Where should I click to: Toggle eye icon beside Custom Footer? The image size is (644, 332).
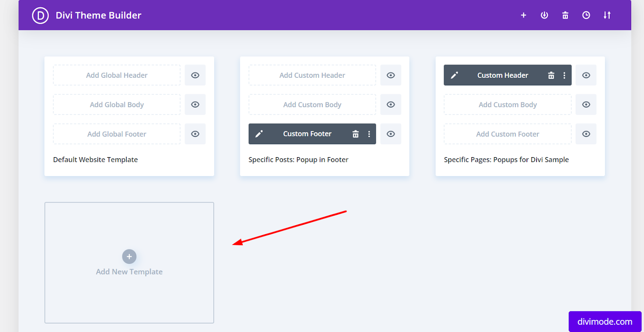[x=390, y=134]
